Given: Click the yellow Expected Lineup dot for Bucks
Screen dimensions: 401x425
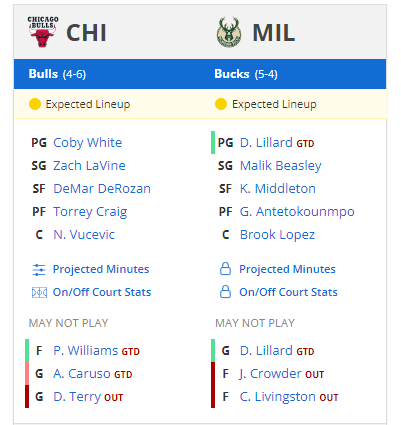Looking at the screenshot, I should [x=221, y=104].
